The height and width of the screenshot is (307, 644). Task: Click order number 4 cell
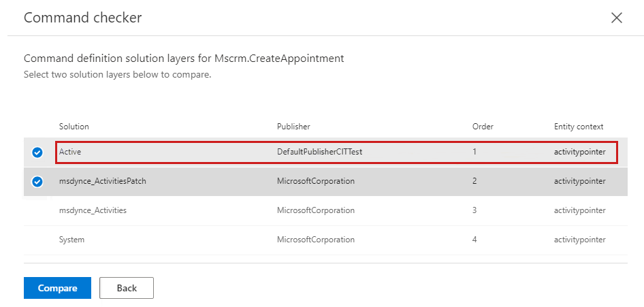(474, 240)
